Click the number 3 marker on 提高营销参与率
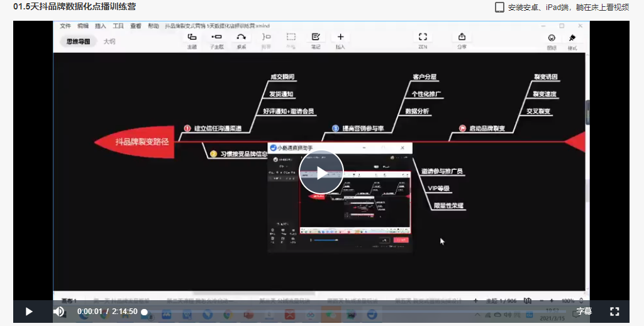644x326 pixels. pyautogui.click(x=336, y=128)
